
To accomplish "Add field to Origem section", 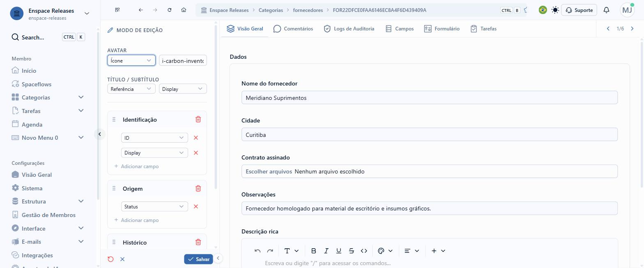I will (x=136, y=220).
